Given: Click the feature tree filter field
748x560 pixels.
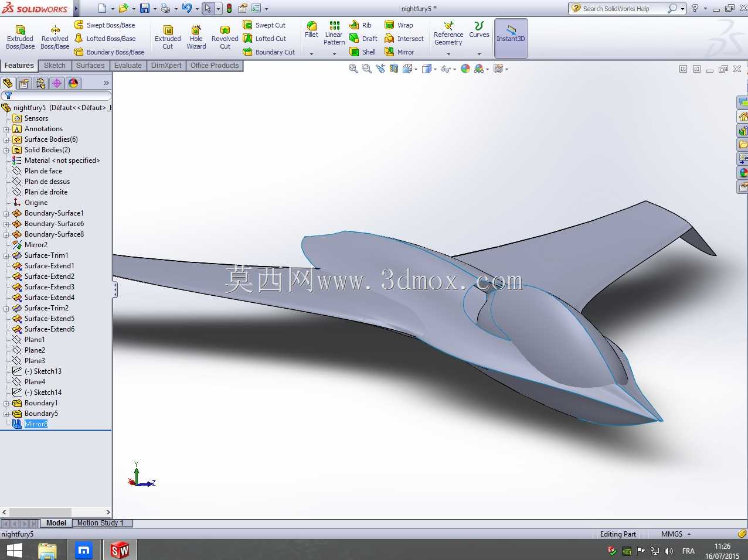Looking at the screenshot, I should pos(56,95).
